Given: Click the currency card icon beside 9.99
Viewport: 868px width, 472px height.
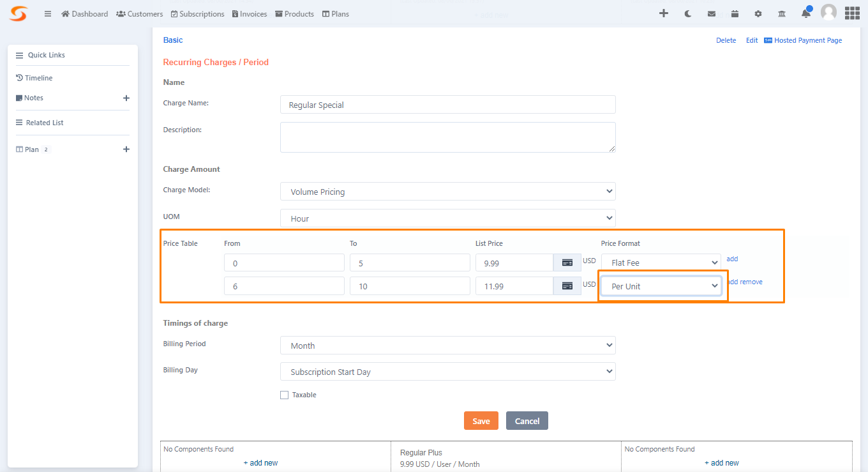Looking at the screenshot, I should coord(567,263).
